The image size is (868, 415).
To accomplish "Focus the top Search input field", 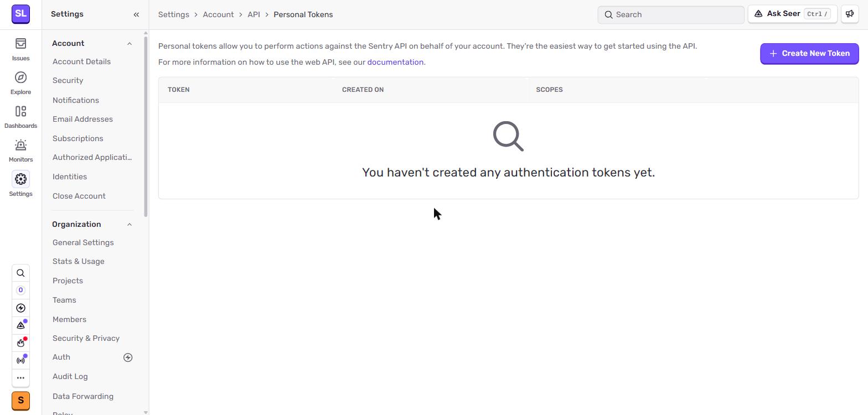I will click(x=670, y=15).
